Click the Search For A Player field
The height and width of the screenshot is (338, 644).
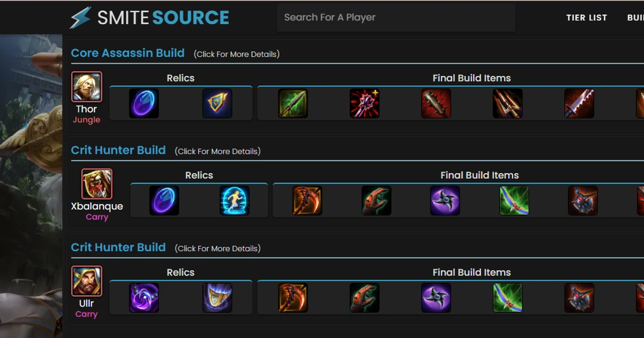tap(396, 17)
